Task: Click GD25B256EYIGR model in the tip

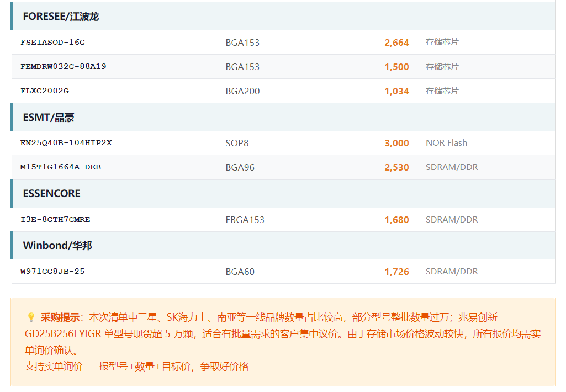Action: click(63, 334)
